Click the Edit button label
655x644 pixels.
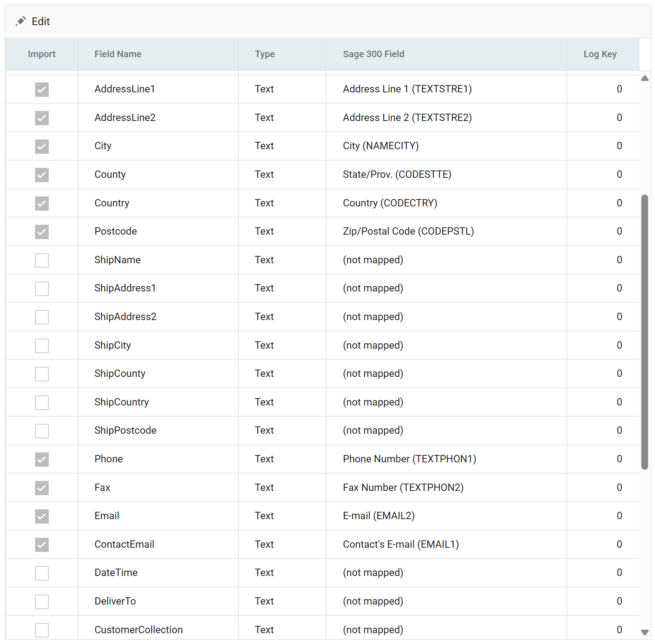click(x=41, y=22)
